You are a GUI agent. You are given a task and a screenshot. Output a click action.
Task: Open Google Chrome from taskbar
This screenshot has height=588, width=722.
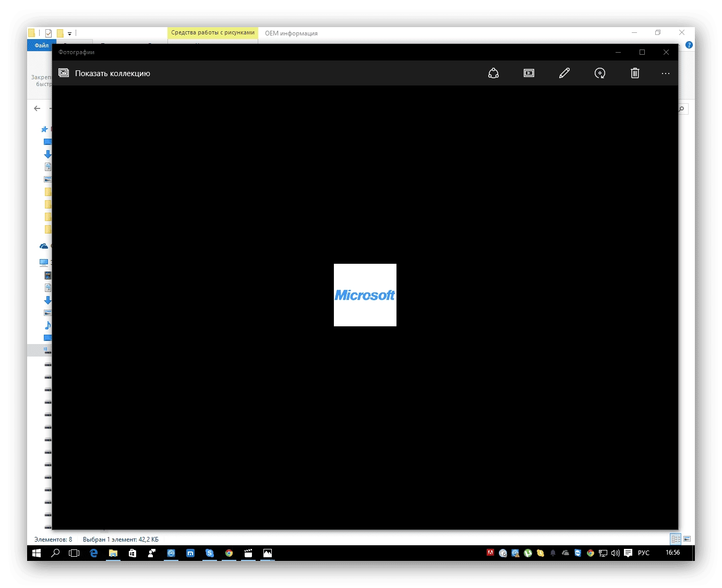coord(229,553)
